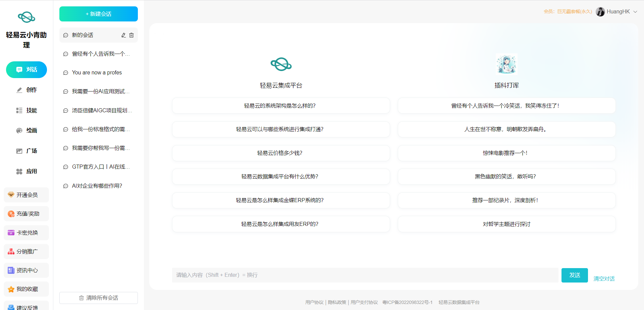Click the HuangHK profile avatar
The image size is (644, 310).
[600, 12]
